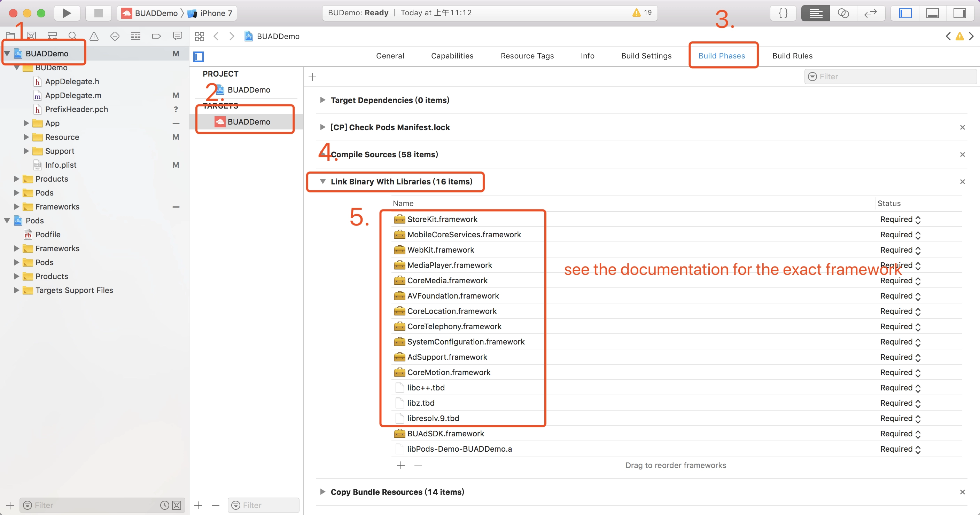This screenshot has width=980, height=515.
Task: Remove the Compile Sources build phase
Action: pyautogui.click(x=962, y=155)
